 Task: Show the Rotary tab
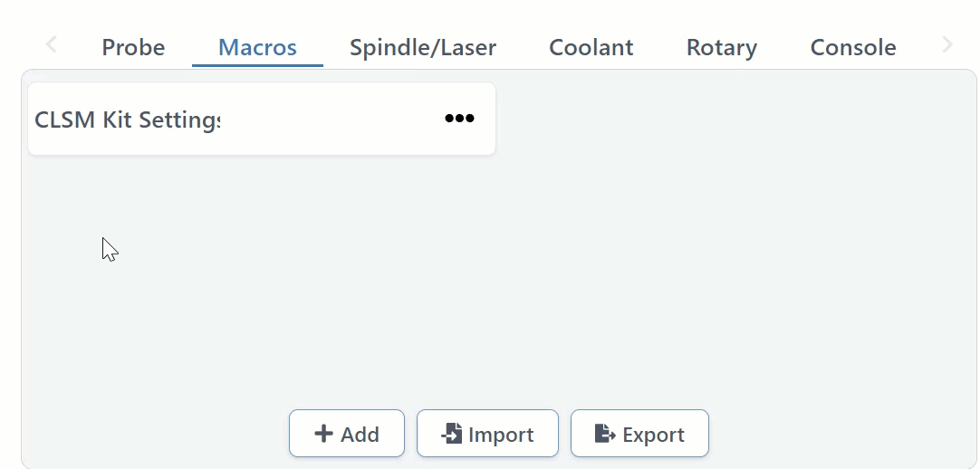click(x=721, y=47)
